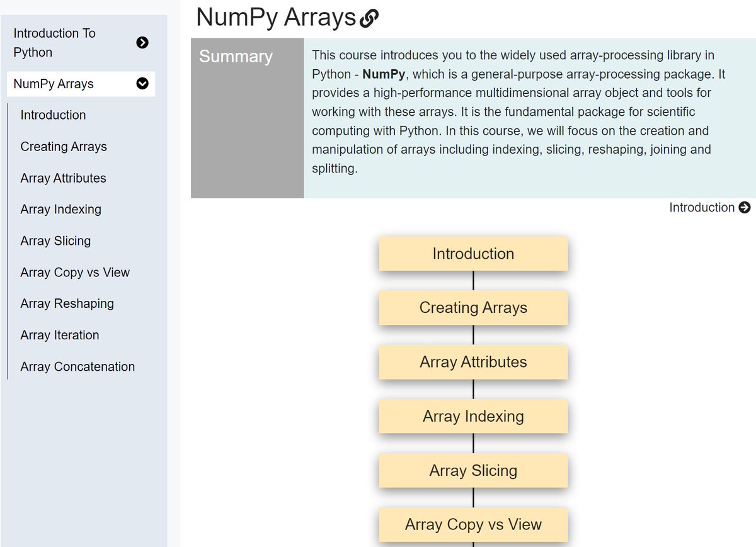Open Creating Arrays in the sidebar

pos(64,147)
